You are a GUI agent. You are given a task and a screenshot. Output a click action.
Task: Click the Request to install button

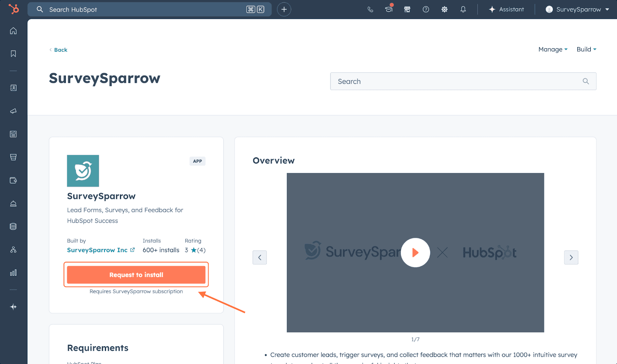click(136, 275)
